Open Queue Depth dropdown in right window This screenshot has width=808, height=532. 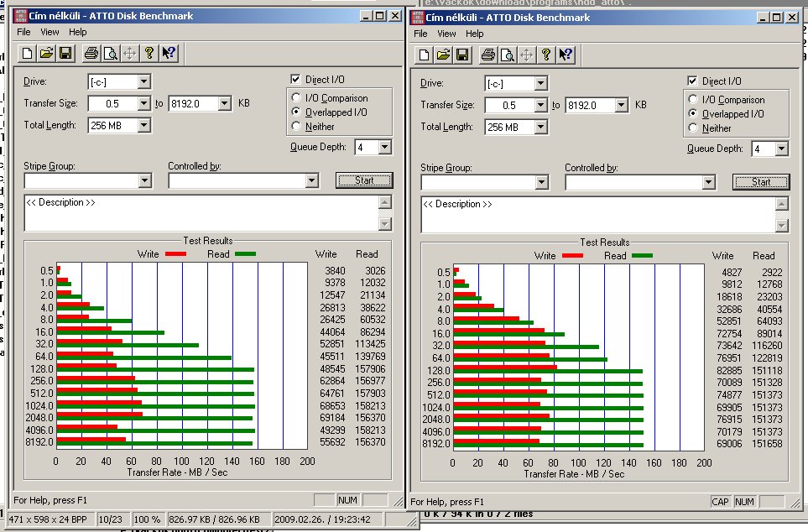[x=781, y=149]
